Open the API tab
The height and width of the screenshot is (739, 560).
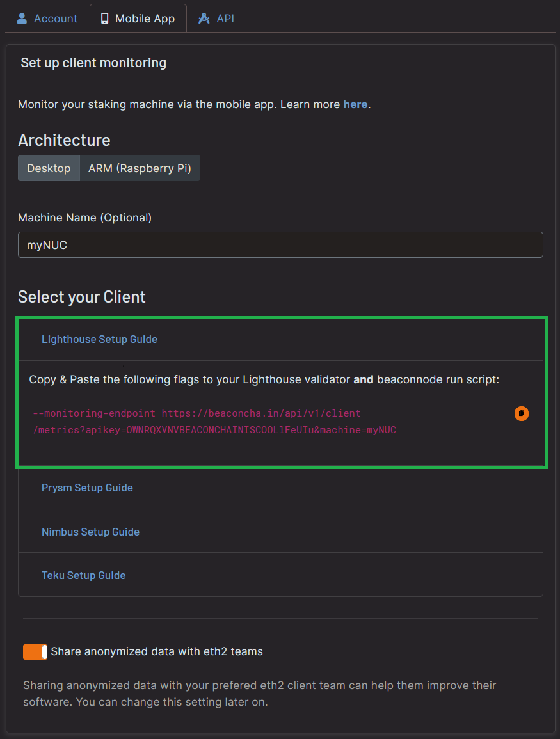[216, 18]
